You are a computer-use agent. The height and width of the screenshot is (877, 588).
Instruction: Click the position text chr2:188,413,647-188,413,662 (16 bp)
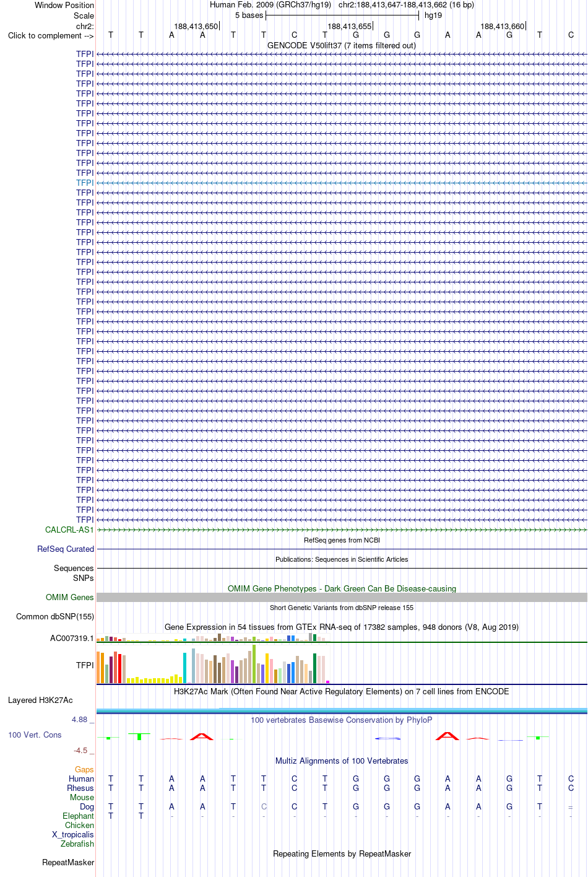click(x=406, y=4)
